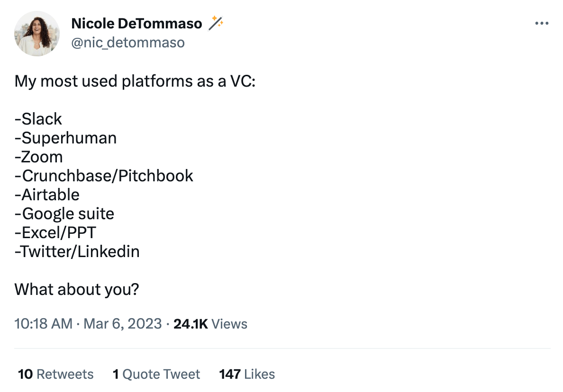Click the -Zoom line in tweet
Viewport: 563px width, 392px height.
(39, 157)
